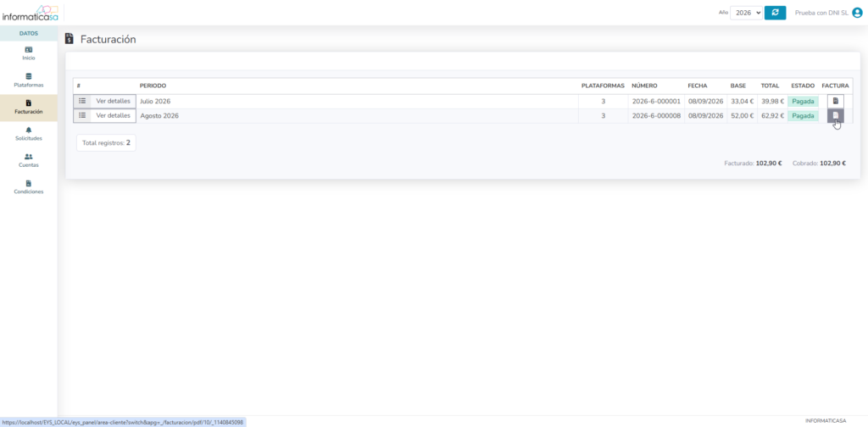This screenshot has width=868, height=427.
Task: Click the date 08/09/2026 in Julio row
Action: [x=706, y=101]
